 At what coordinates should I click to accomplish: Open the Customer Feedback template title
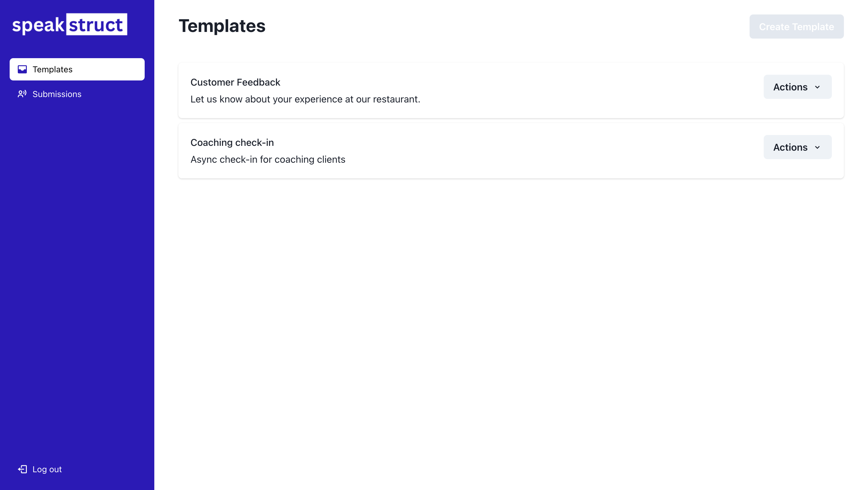coord(235,82)
